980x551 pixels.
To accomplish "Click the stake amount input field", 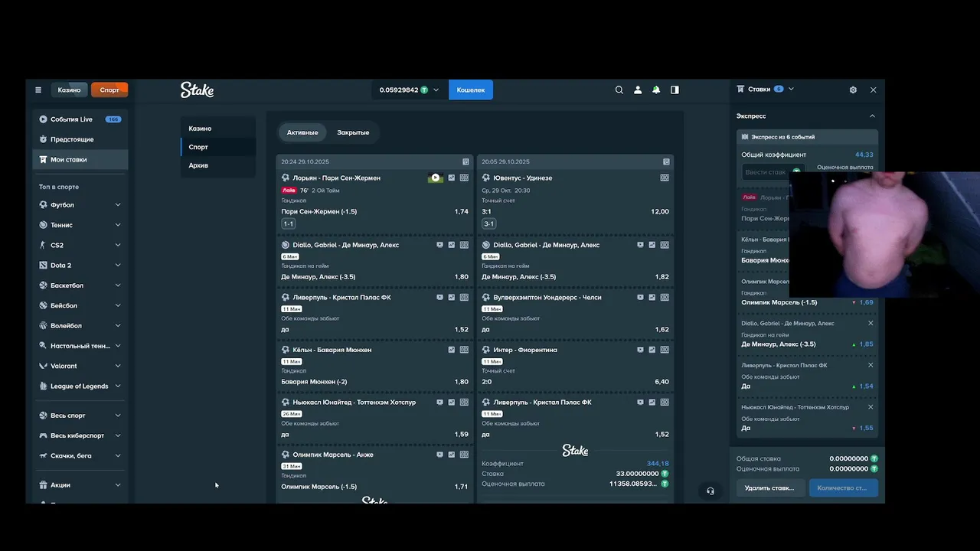I will point(772,172).
